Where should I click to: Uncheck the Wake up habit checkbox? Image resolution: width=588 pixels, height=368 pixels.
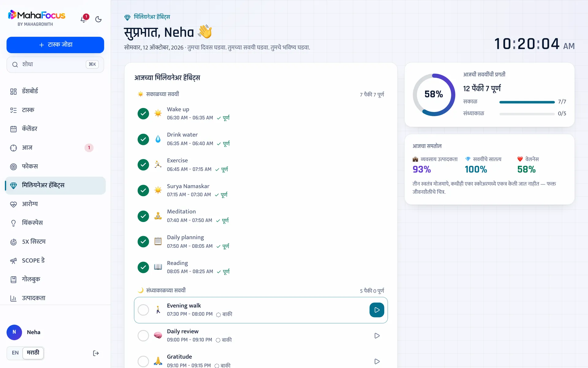click(x=143, y=113)
